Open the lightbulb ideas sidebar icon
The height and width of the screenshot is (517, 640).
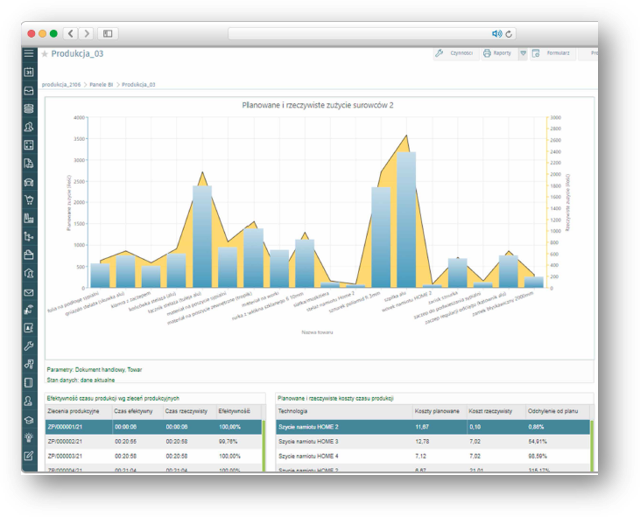click(x=29, y=438)
